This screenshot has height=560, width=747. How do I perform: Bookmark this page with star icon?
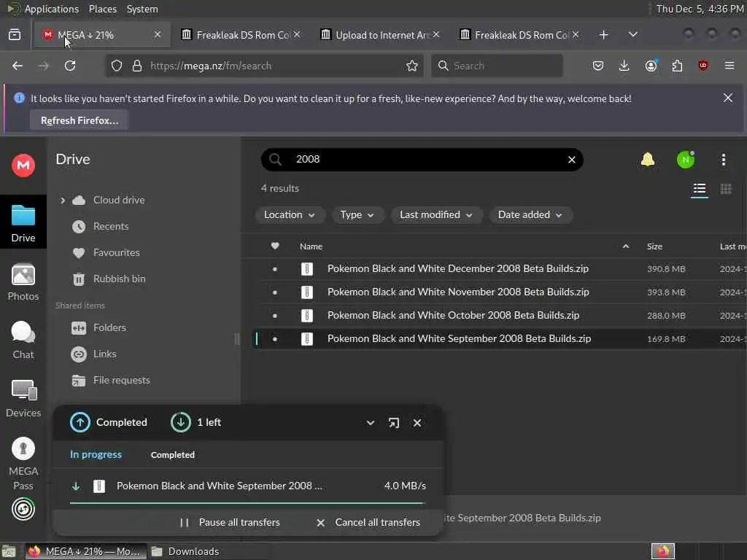412,66
